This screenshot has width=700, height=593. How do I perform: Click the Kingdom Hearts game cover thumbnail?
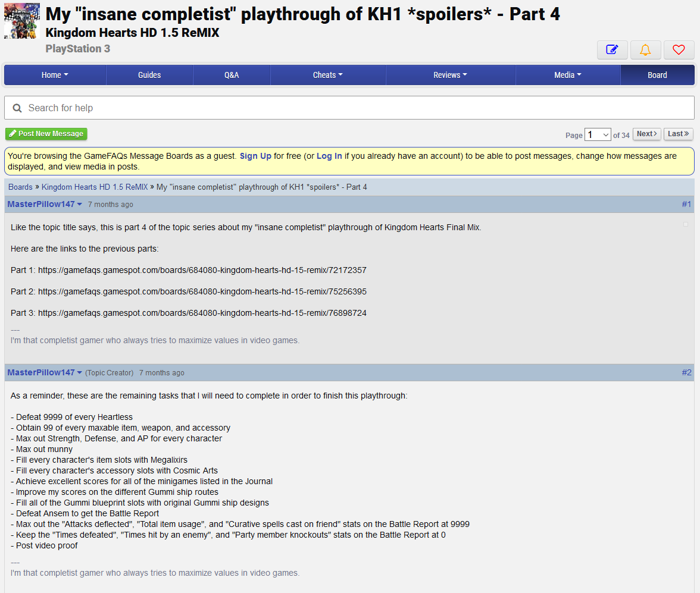22,21
